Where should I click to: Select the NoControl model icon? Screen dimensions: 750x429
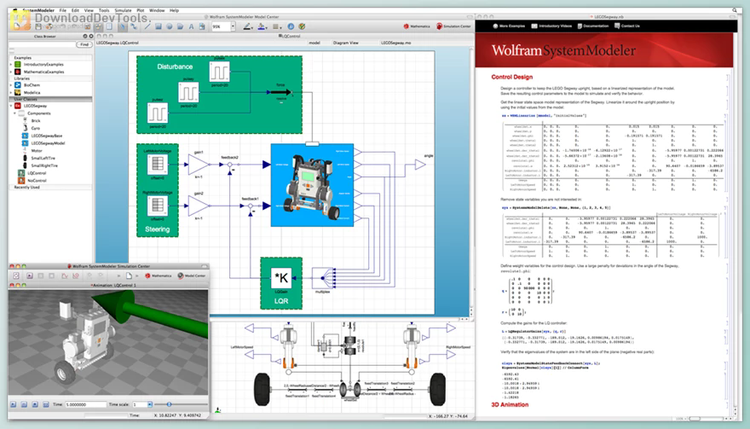click(x=21, y=180)
